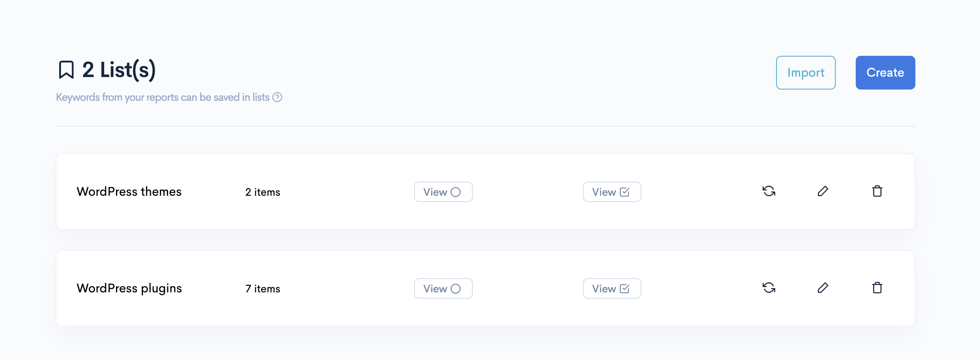Open the circle View button for WordPress plugins

443,289
